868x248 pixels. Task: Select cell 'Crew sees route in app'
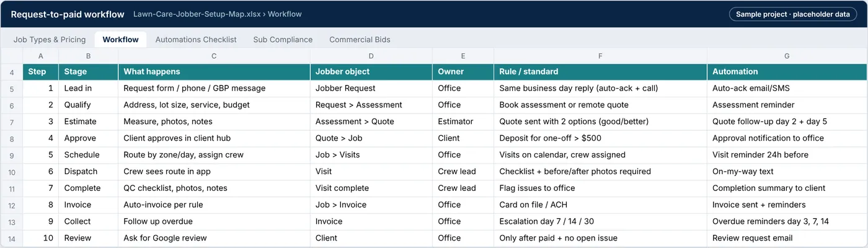pyautogui.click(x=214, y=172)
